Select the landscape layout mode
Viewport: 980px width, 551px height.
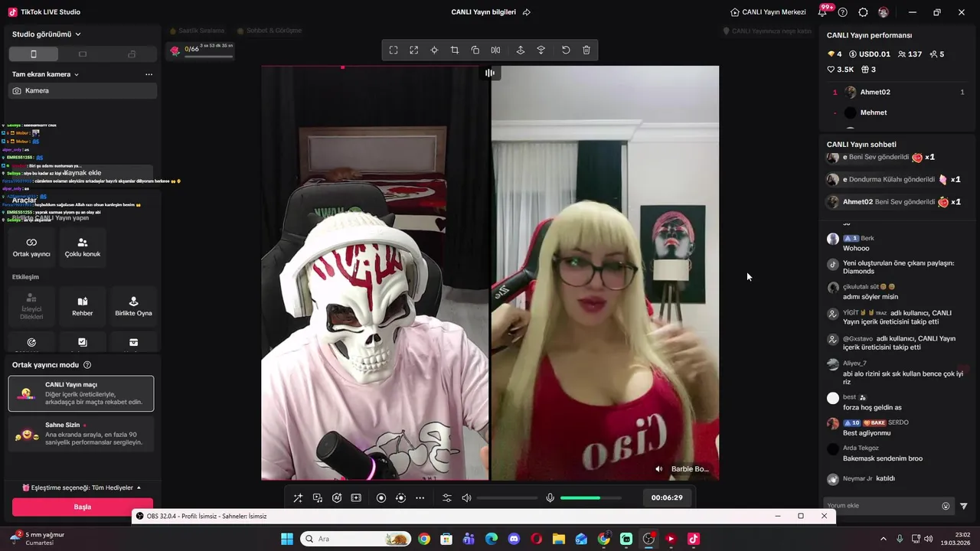[83, 54]
